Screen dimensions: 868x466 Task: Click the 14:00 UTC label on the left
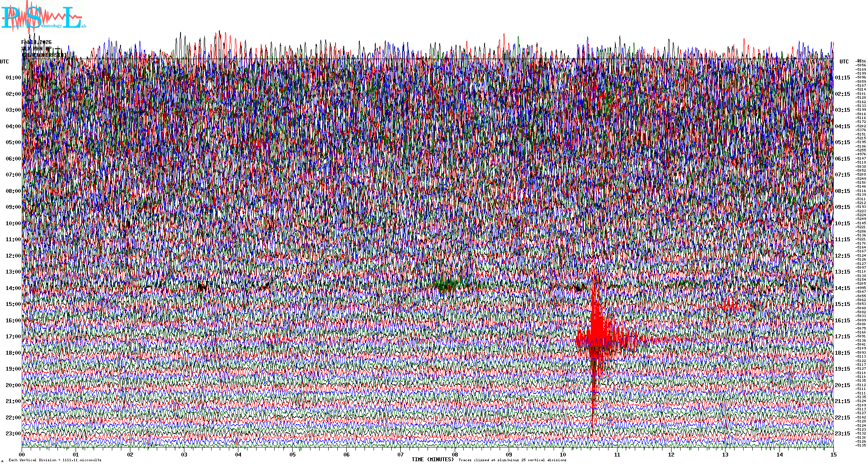tap(13, 288)
